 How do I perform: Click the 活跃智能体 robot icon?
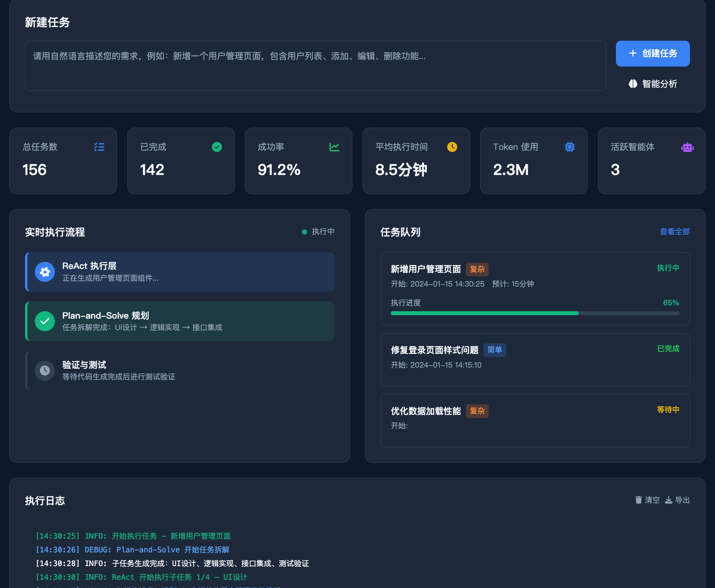(688, 147)
